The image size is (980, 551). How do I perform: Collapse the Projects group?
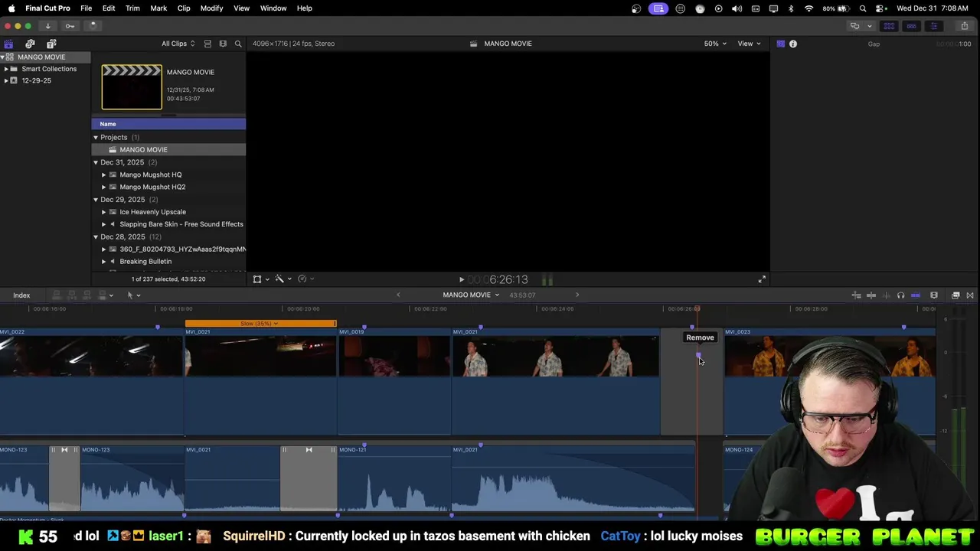(x=96, y=138)
